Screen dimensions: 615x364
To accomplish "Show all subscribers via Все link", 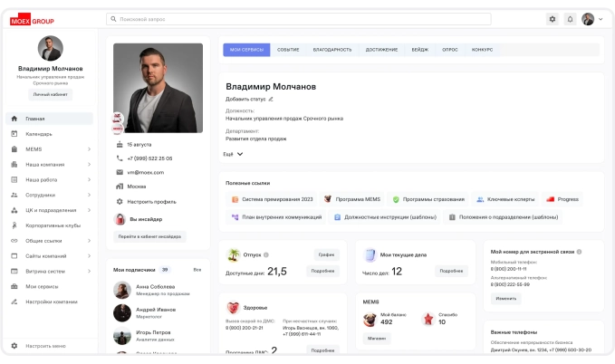I will coord(197,270).
